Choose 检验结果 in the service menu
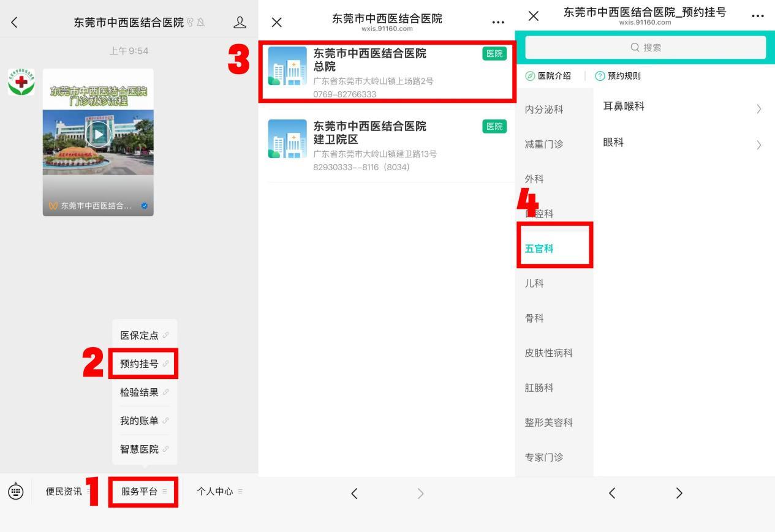 tap(143, 392)
